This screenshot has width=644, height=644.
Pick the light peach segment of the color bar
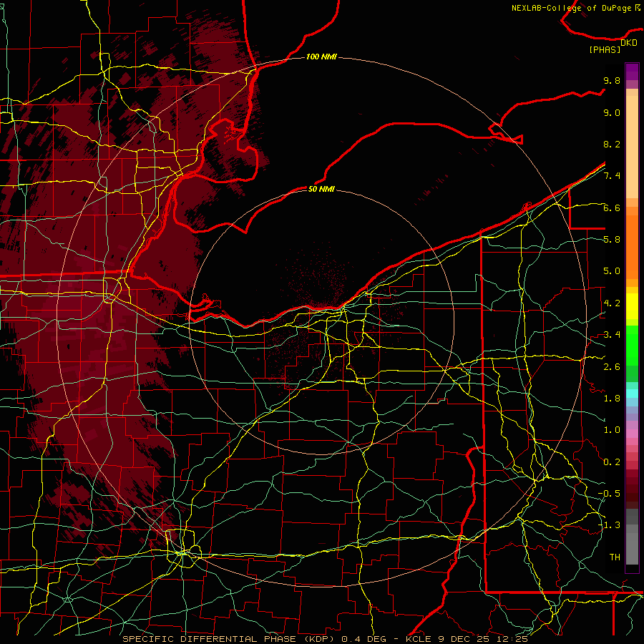click(x=632, y=148)
